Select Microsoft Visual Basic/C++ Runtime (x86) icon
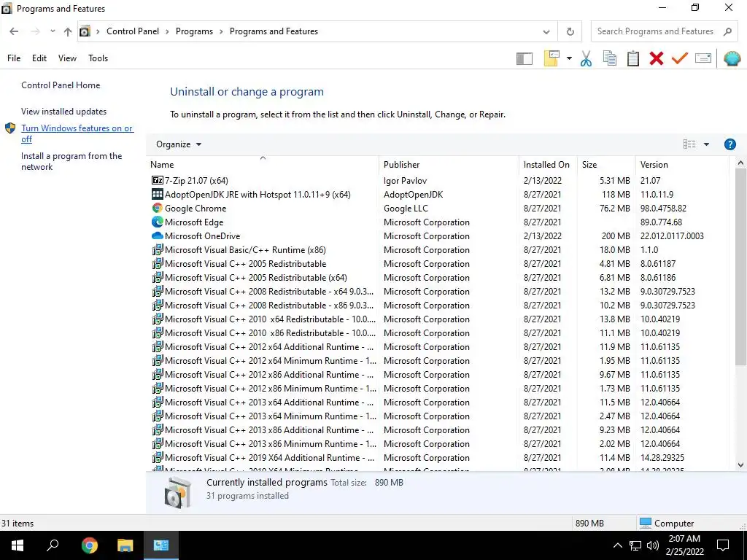The image size is (747, 560). [158, 249]
